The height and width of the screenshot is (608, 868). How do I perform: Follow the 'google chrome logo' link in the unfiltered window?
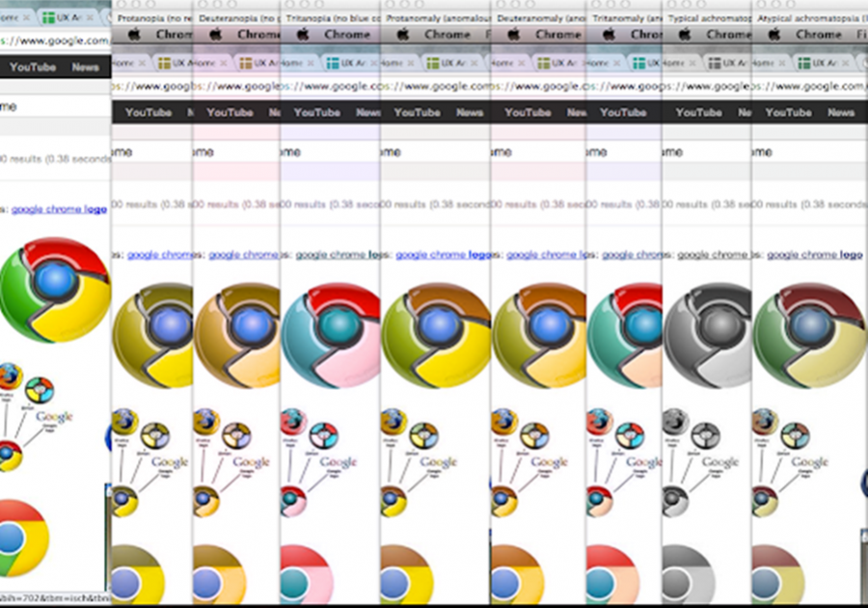pyautogui.click(x=59, y=209)
